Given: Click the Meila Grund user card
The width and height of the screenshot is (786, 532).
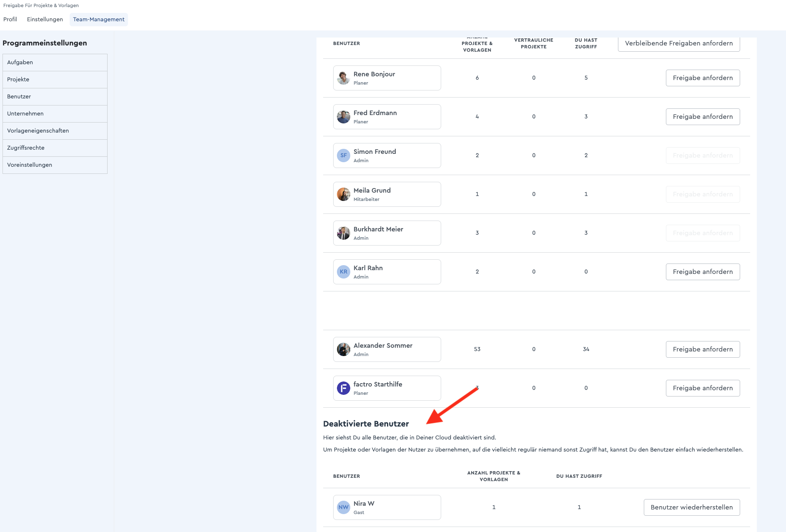Looking at the screenshot, I should 387,194.
